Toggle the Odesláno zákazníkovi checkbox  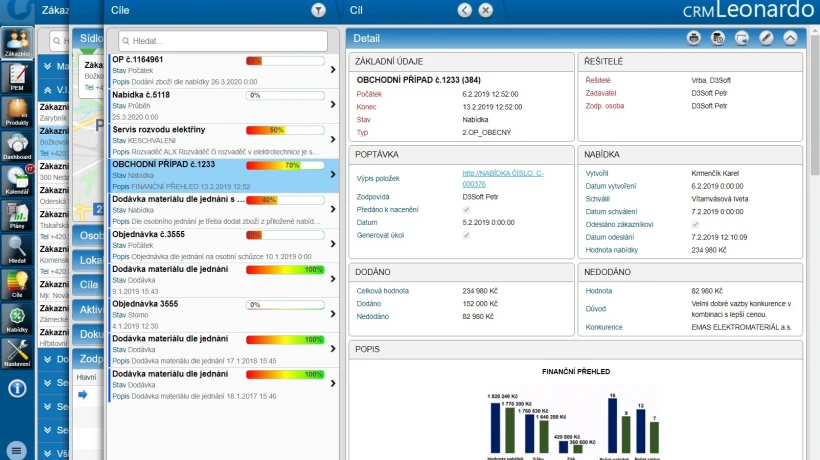[695, 224]
